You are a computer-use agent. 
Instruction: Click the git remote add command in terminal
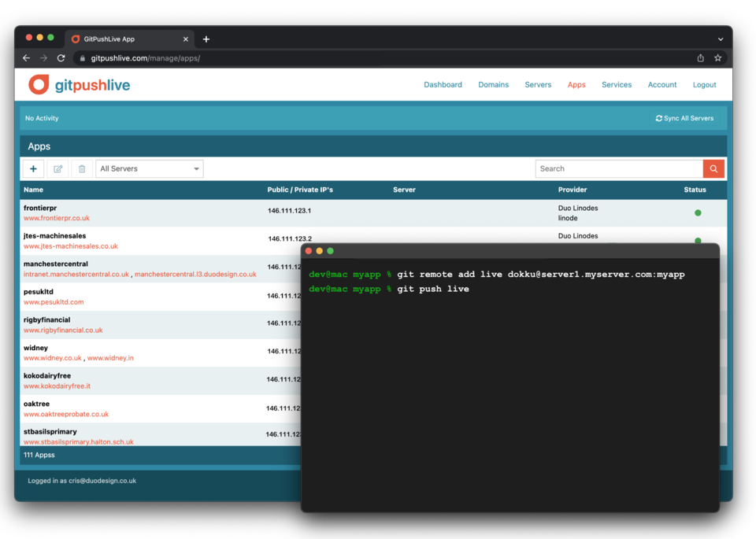coord(540,275)
